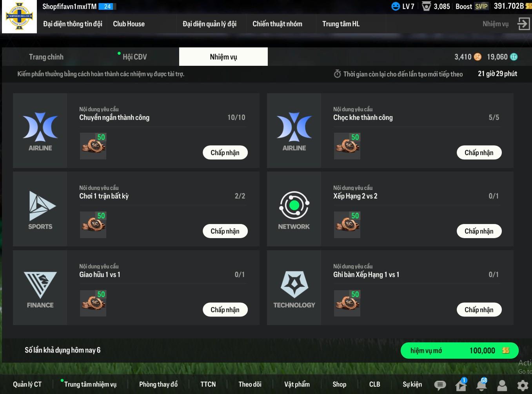The image size is (532, 394).
Task: Click Chấp nhận for Xếp Hạng 2 vs 2
Action: click(x=479, y=231)
